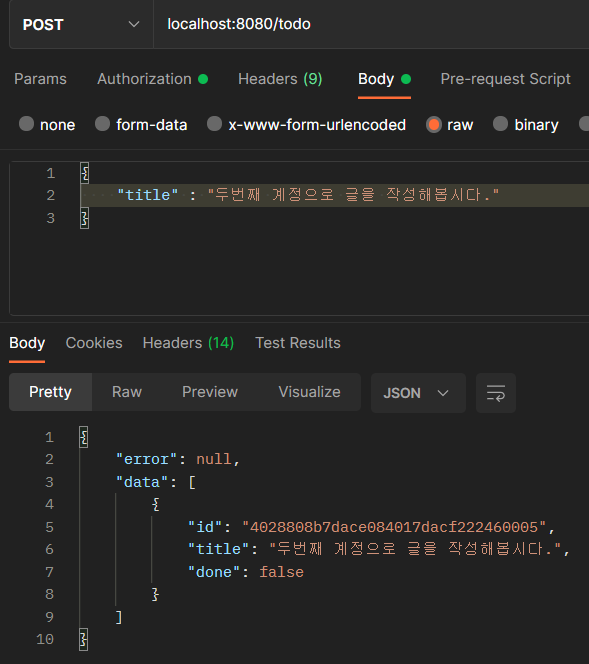This screenshot has height=664, width=589.
Task: Click line number 2 in request editor gutter
Action: tap(51, 195)
